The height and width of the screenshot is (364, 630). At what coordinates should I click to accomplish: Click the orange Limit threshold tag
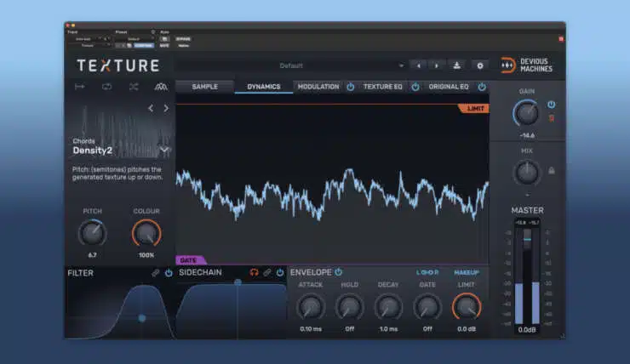(474, 109)
